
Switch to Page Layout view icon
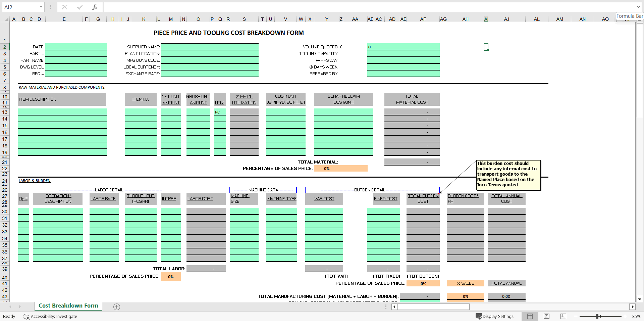click(546, 316)
